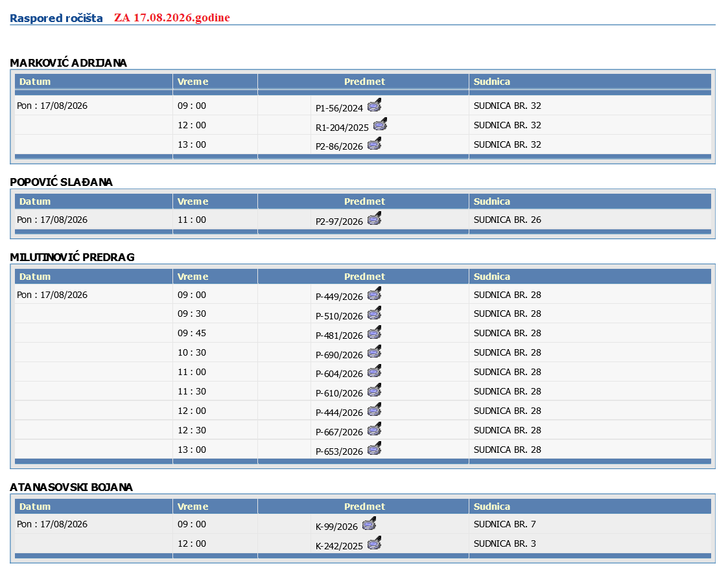The height and width of the screenshot is (572, 728).
Task: Click case number P-449/2026
Action: (x=339, y=297)
